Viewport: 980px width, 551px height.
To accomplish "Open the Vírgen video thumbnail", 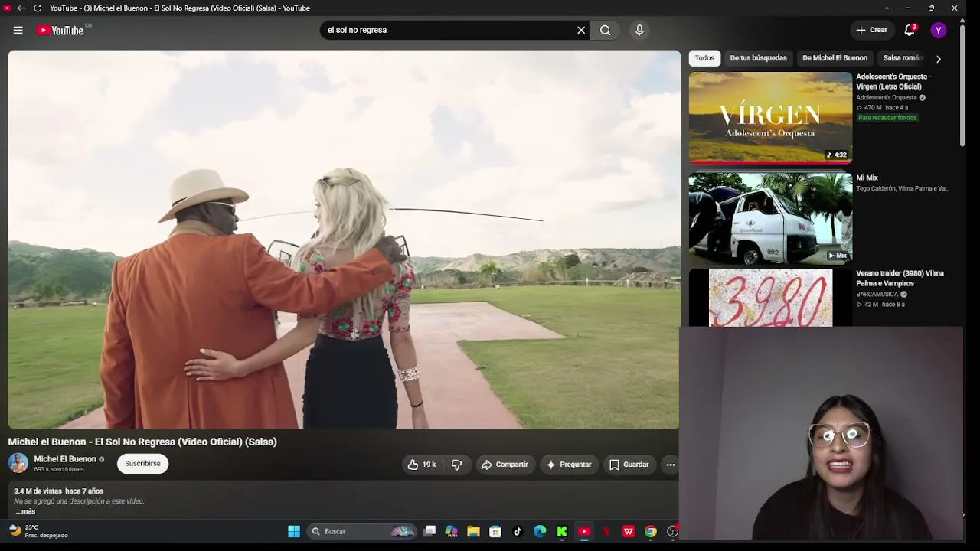I will (x=770, y=118).
